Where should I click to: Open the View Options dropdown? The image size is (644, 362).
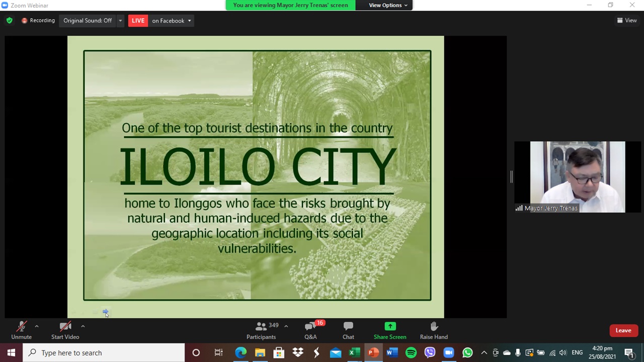coord(388,5)
